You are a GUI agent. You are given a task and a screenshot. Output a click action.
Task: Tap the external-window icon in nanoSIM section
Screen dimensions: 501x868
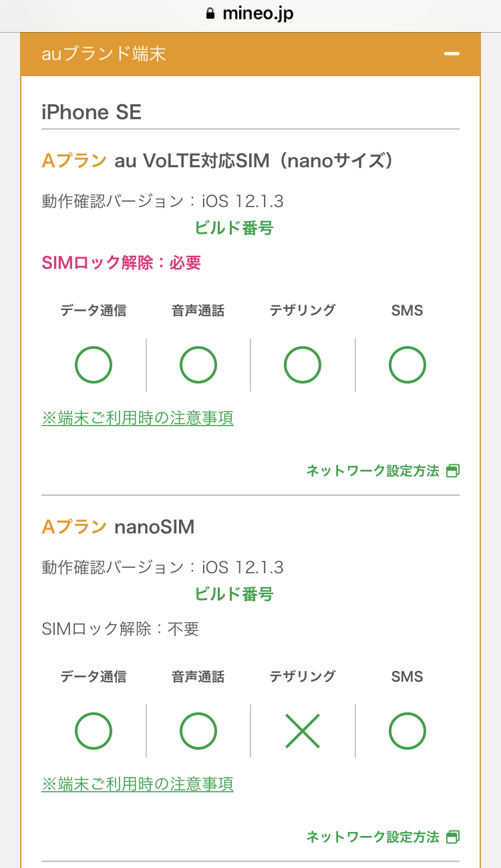point(453,837)
